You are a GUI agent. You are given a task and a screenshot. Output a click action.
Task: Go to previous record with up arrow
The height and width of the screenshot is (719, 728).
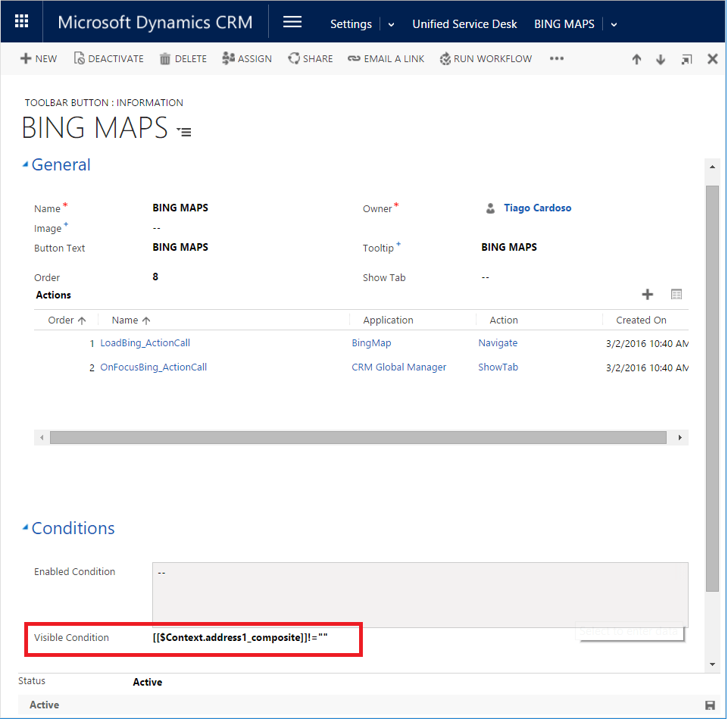point(636,59)
